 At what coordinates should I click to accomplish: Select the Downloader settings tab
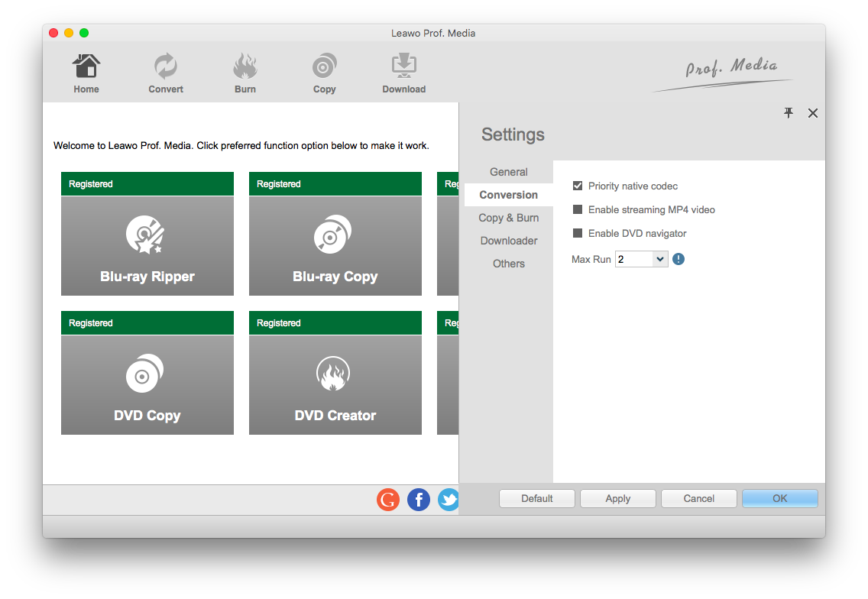coord(509,241)
